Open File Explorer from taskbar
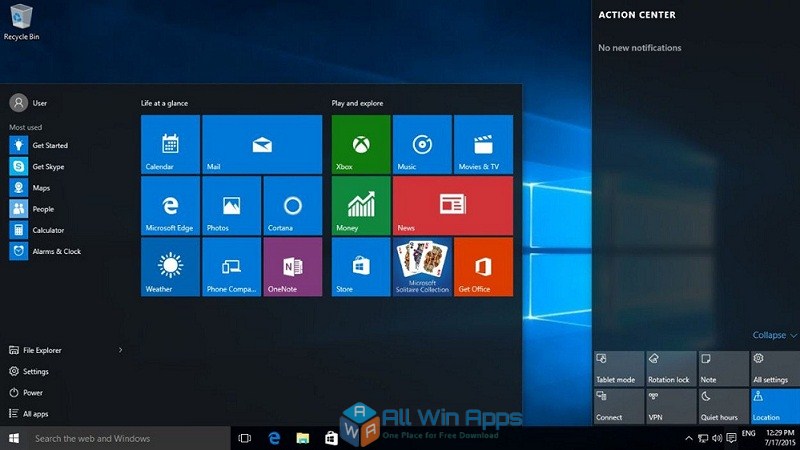 [303, 438]
